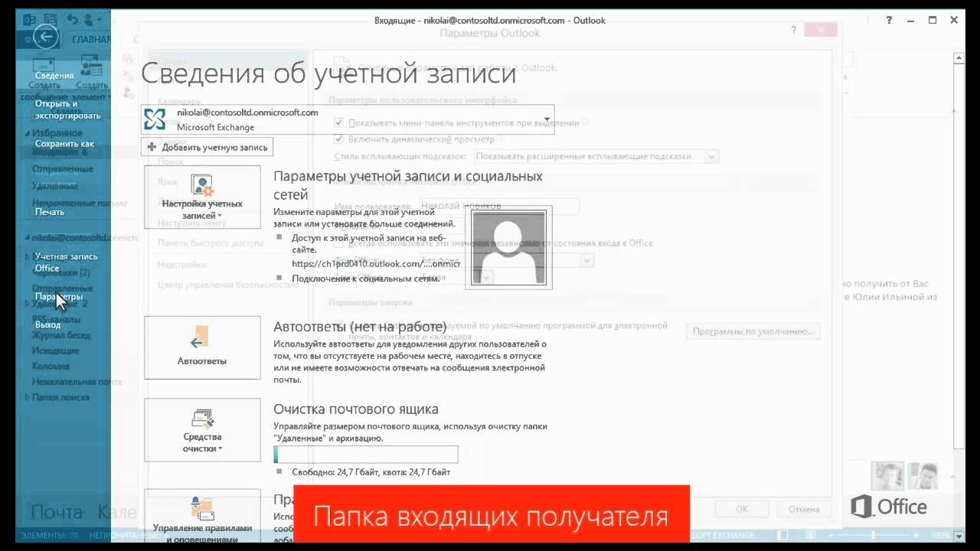Open Настройка учетных записей tile icon
The width and height of the screenshot is (980, 551).
coord(202,186)
